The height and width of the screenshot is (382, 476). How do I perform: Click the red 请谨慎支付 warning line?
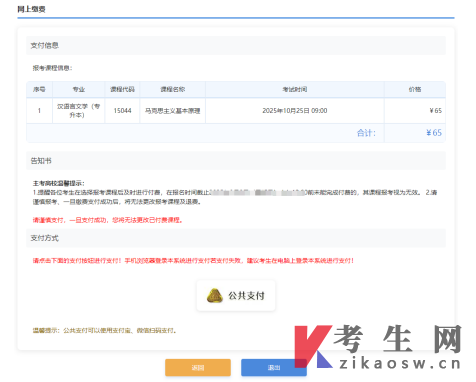(107, 220)
